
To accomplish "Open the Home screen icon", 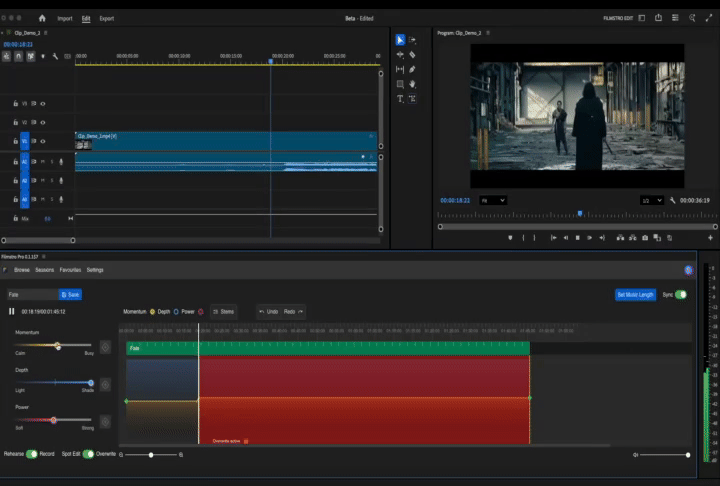I will [x=42, y=18].
